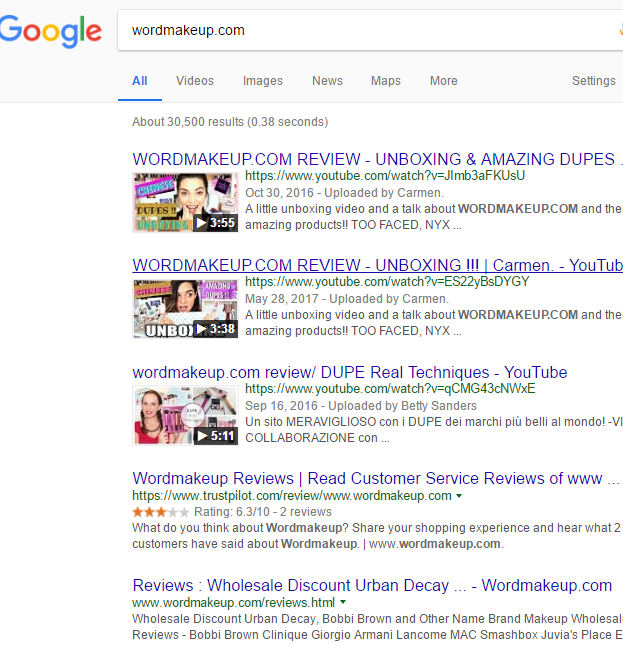Screen dimensions: 623x645
Task: Click 'May 28, 2017 - Uploaded by Carmen.' text
Action: point(347,299)
